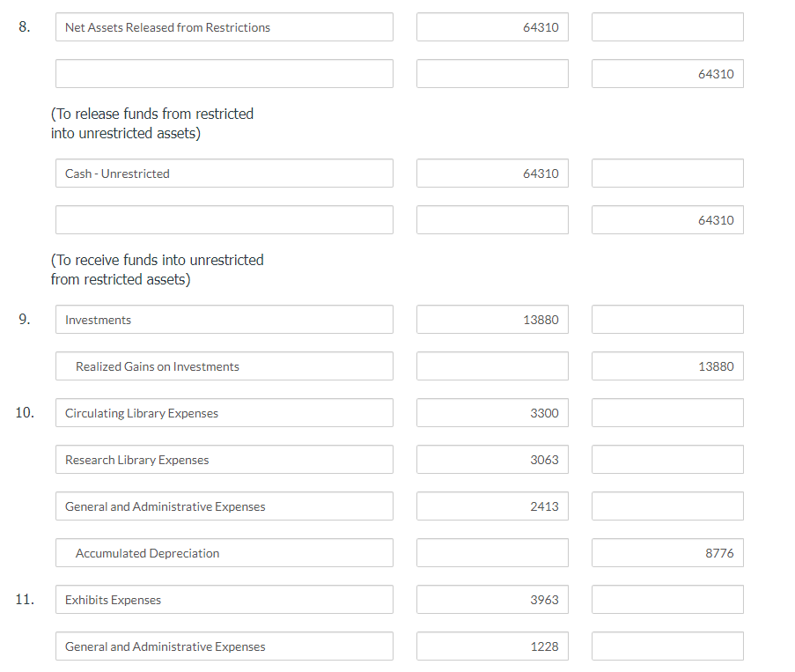This screenshot has width=795, height=672.
Task: Click the Exhibits Expenses account field
Action: click(x=223, y=599)
